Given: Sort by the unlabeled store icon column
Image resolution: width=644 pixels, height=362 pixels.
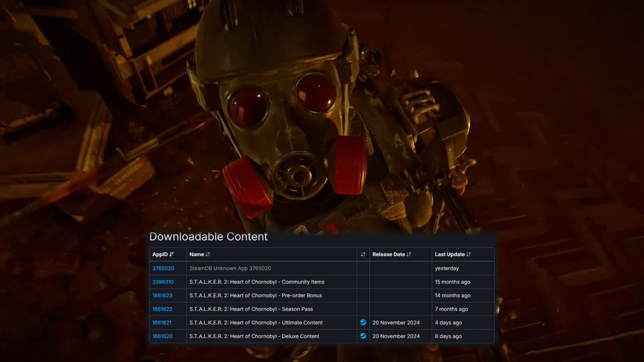Looking at the screenshot, I should tap(363, 254).
